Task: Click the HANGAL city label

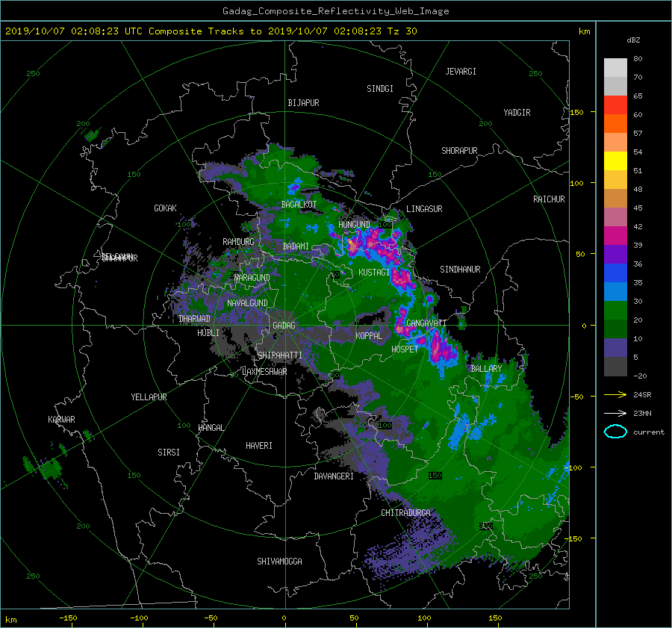Action: [x=211, y=428]
